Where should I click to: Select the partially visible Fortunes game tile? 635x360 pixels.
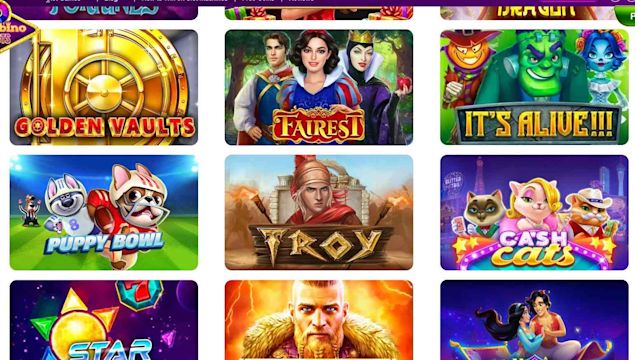coord(104,12)
